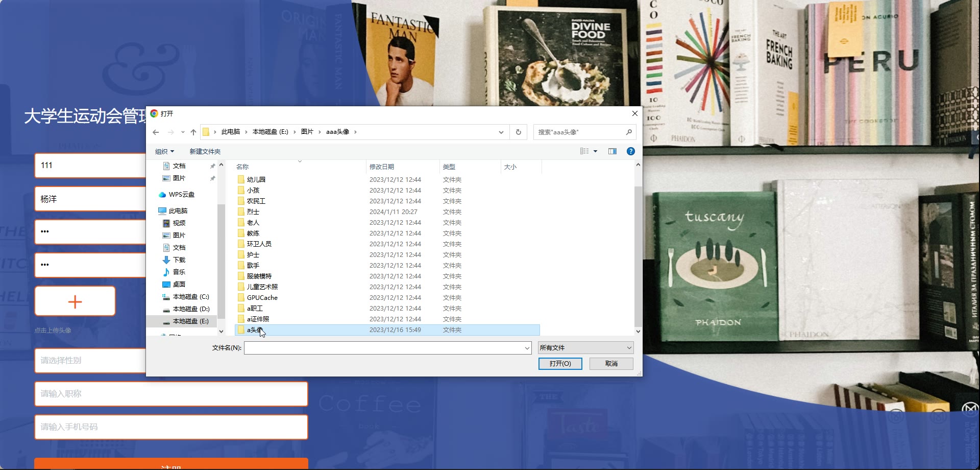Click the 2024/1/11 20:27 date cell
The image size is (980, 470).
[x=394, y=212]
